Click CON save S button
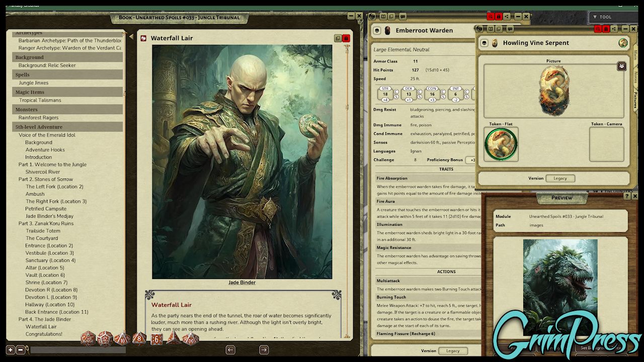Screen dimensions: 644x362 443,98
